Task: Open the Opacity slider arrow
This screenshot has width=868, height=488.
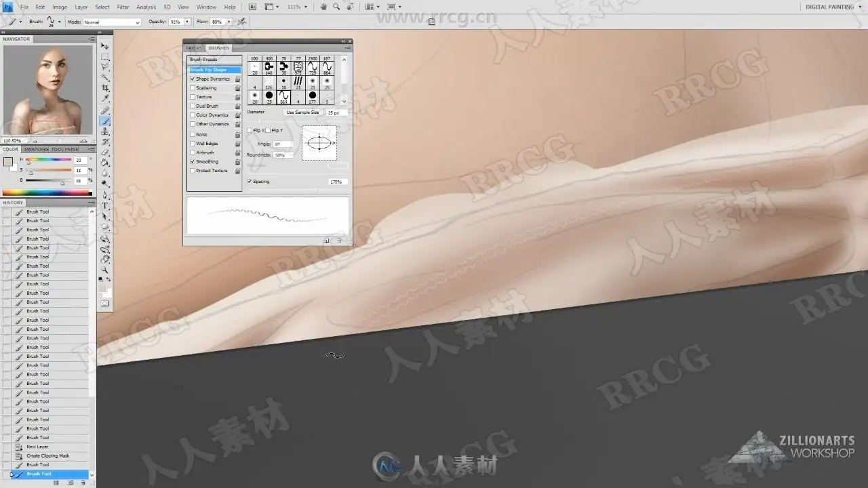Action: (x=187, y=22)
